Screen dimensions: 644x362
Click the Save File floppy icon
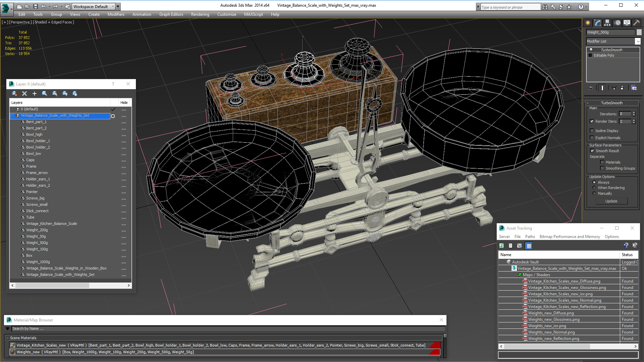click(35, 6)
